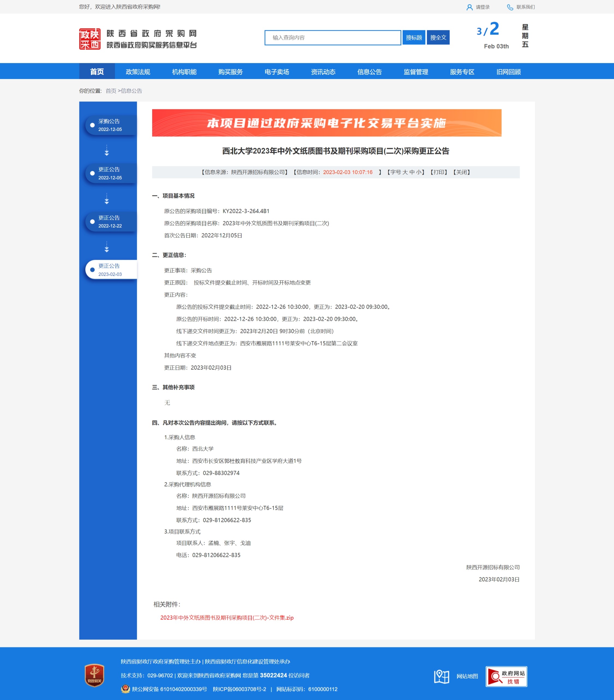The image size is (614, 700).
Task: Click the police registration badge icon
Action: tap(126, 689)
